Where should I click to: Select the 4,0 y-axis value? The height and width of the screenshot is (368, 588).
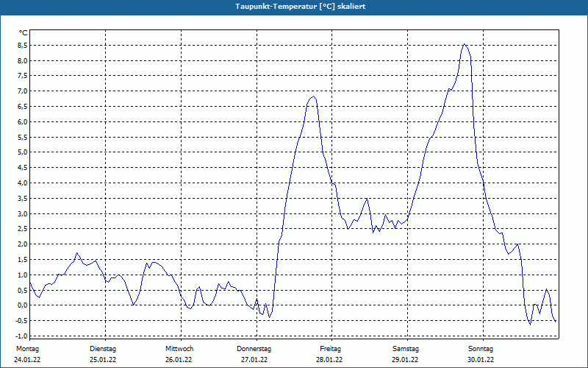pos(22,183)
